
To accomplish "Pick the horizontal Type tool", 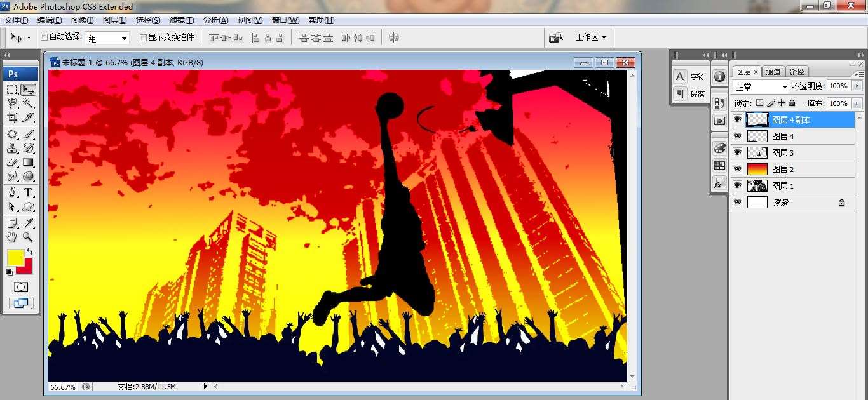I will click(x=29, y=192).
